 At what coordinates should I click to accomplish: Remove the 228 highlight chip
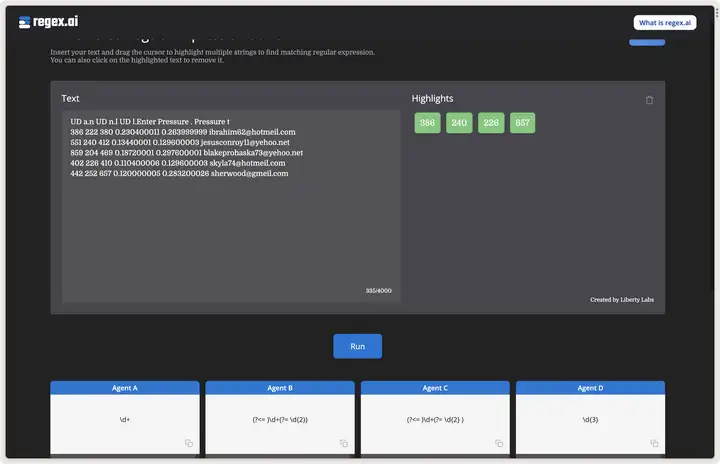click(491, 123)
